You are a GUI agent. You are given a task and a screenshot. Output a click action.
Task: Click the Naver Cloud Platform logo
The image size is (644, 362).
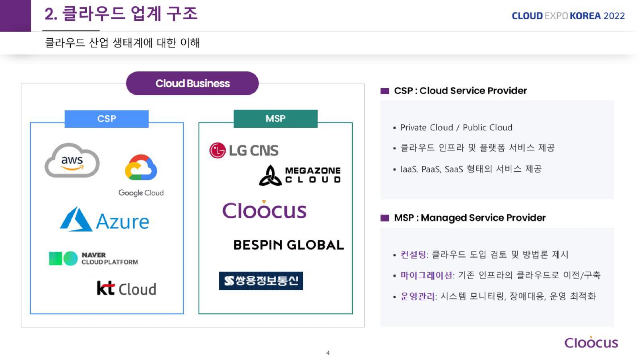coord(94,259)
